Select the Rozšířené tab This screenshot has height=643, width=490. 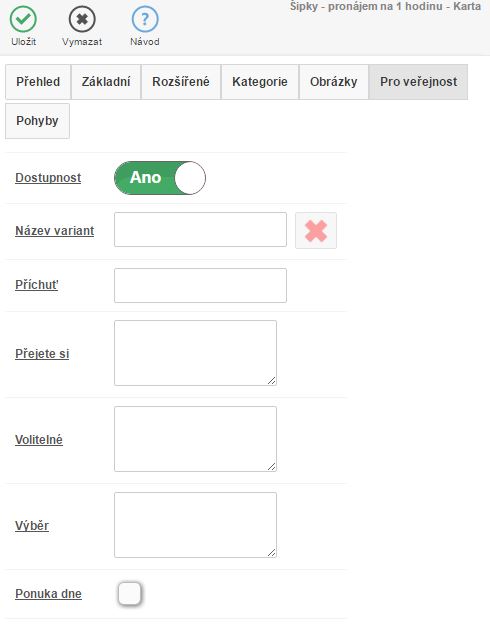click(181, 82)
